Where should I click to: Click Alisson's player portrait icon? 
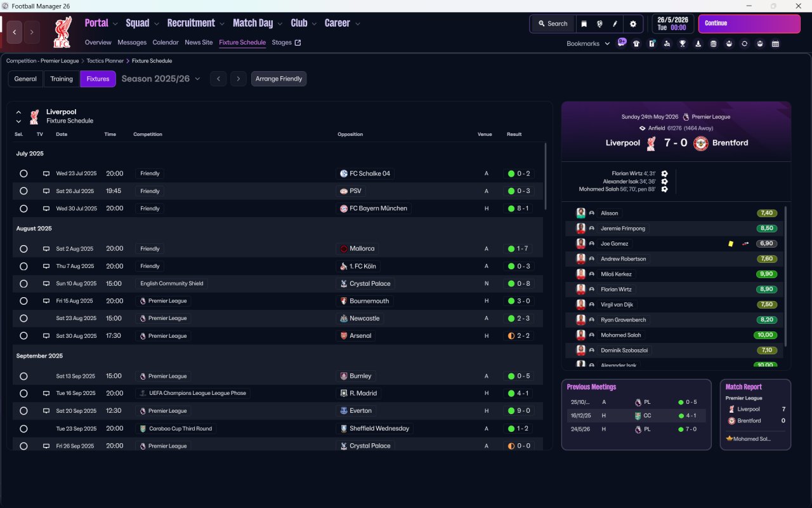(580, 213)
